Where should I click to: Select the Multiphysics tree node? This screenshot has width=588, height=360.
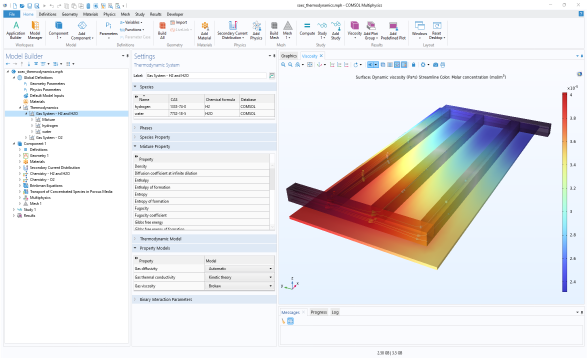40,198
